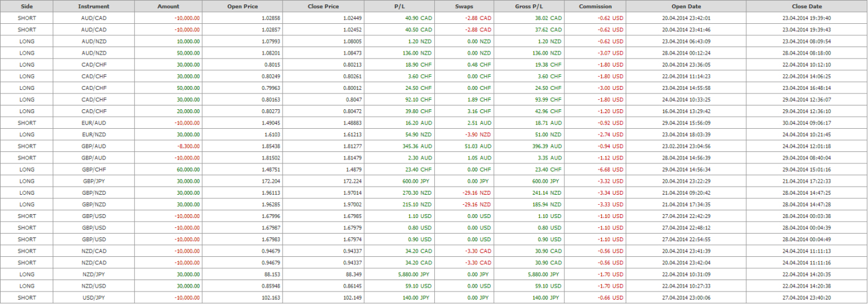Click the EUR/AUD instrument cell
The image size is (868, 304).
[94, 123]
